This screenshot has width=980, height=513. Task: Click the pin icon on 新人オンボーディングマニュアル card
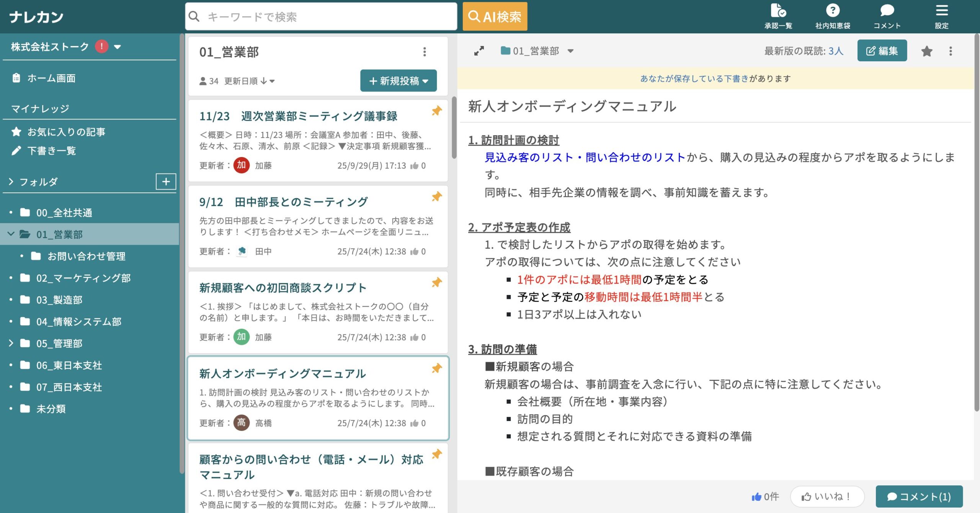click(437, 368)
